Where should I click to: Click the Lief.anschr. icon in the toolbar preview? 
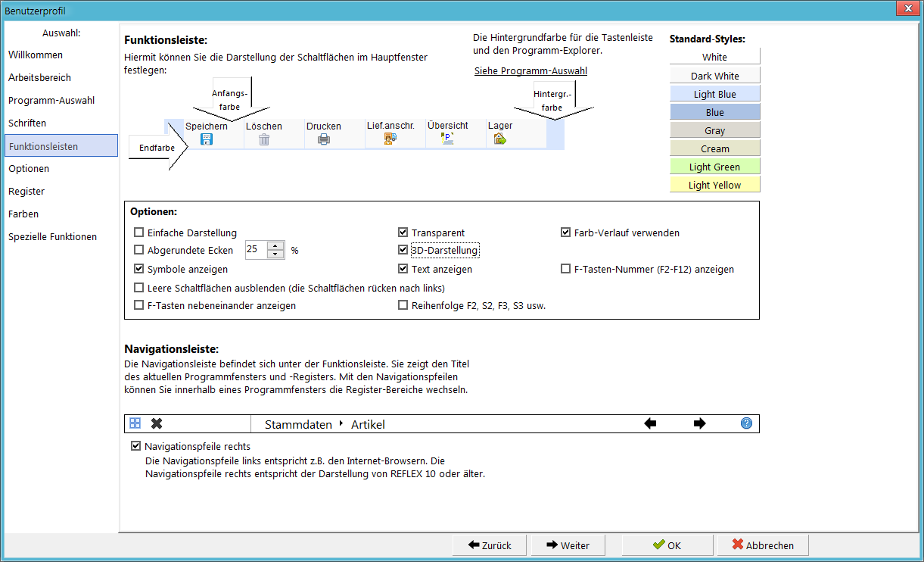pyautogui.click(x=390, y=139)
